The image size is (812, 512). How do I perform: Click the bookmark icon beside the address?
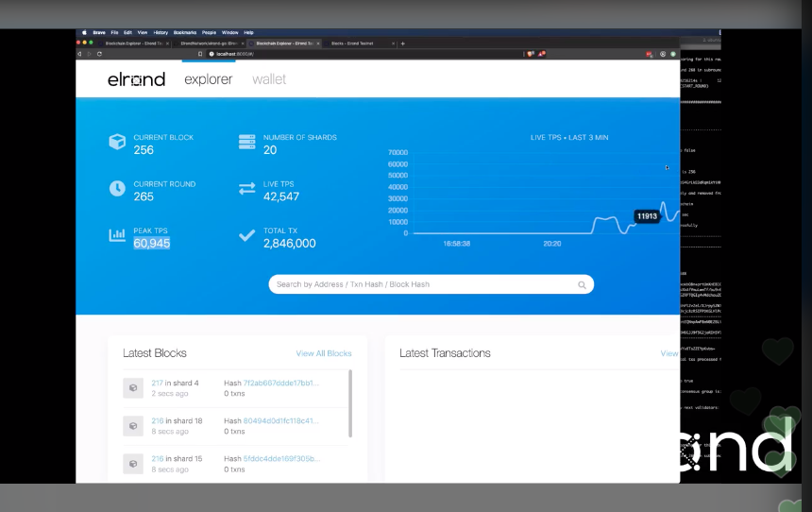click(x=200, y=54)
